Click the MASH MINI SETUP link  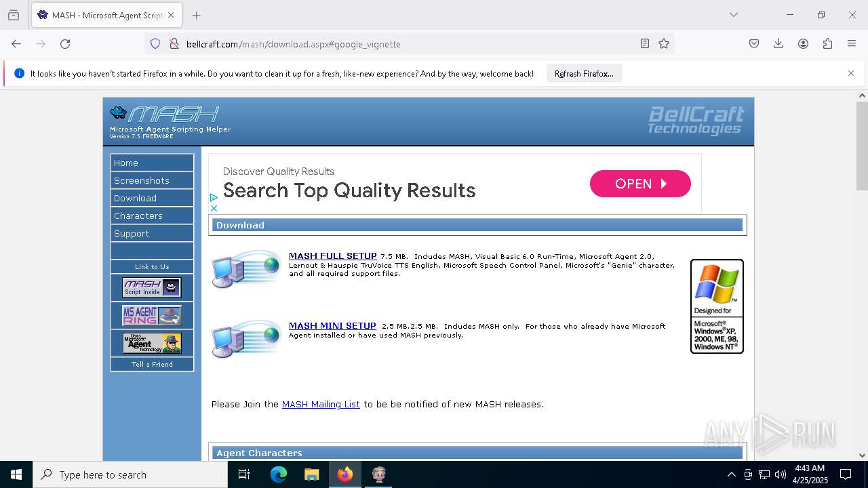click(x=332, y=326)
